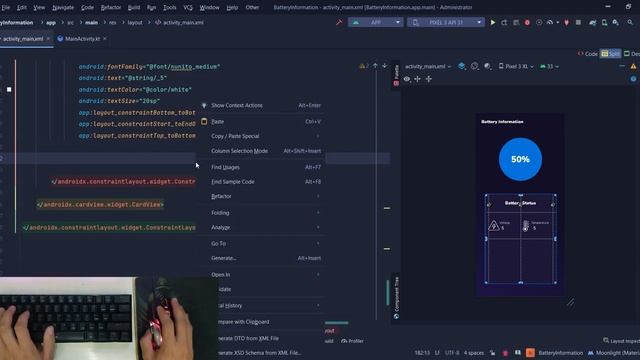The width and height of the screenshot is (640, 360).
Task: Click the night mode theme icon in preview toolbar
Action: pyautogui.click(x=487, y=66)
